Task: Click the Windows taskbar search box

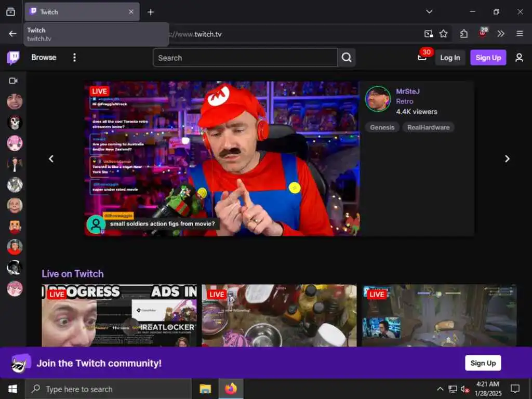Action: [108, 389]
